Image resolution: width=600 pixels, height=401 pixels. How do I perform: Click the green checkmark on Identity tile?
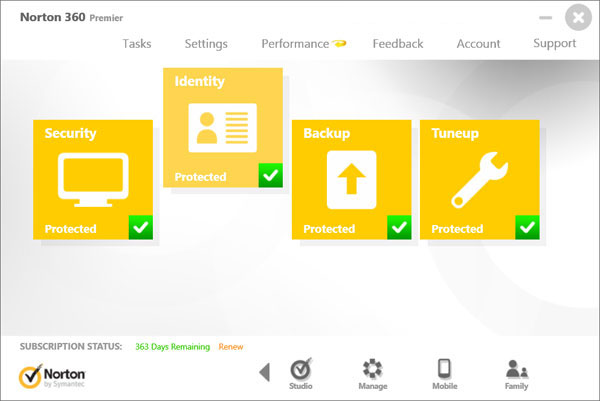[x=271, y=175]
